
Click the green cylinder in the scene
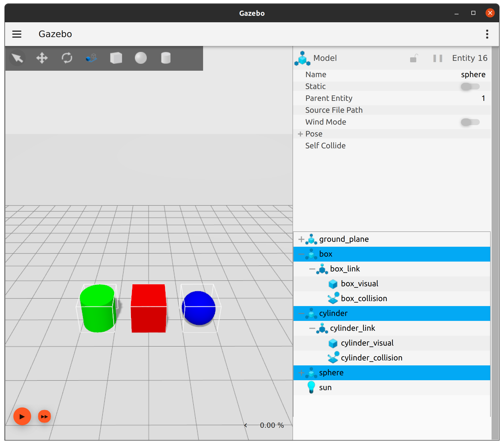pos(98,308)
